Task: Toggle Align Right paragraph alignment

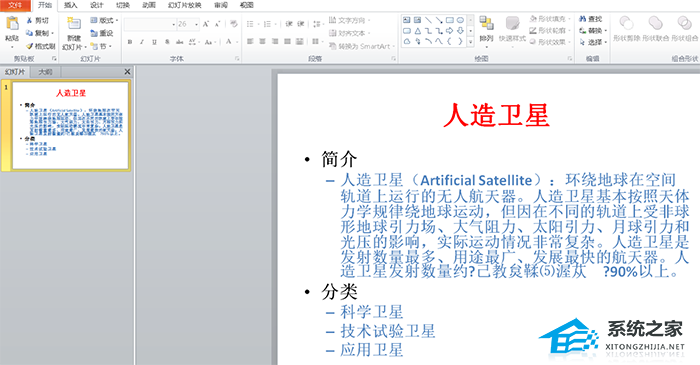Action: [275, 41]
